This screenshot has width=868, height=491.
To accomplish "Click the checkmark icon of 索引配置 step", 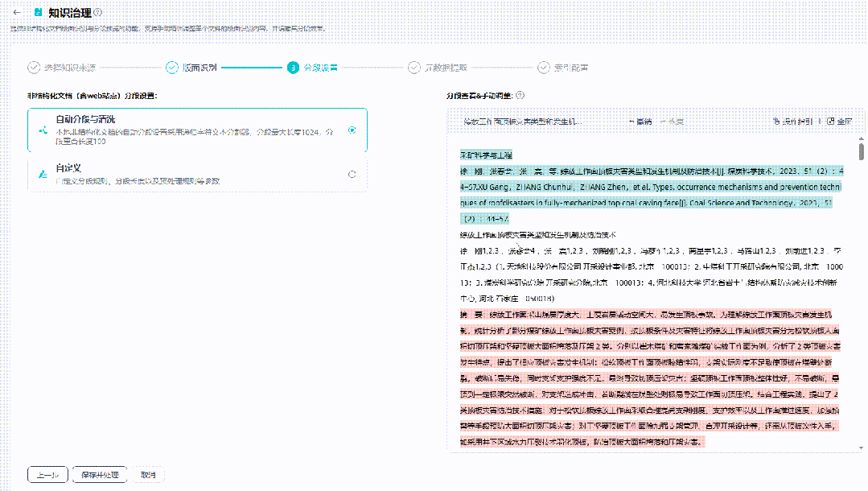I will [544, 68].
